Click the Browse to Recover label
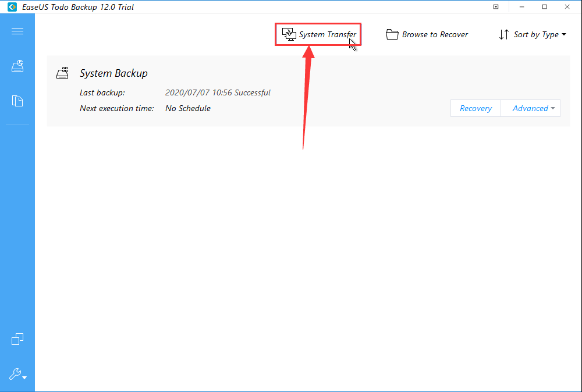This screenshot has height=392, width=582. 435,34
